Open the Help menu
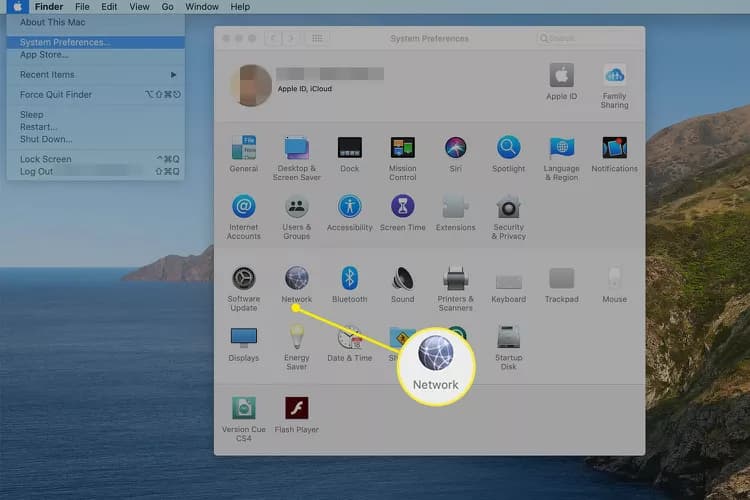 (x=240, y=7)
